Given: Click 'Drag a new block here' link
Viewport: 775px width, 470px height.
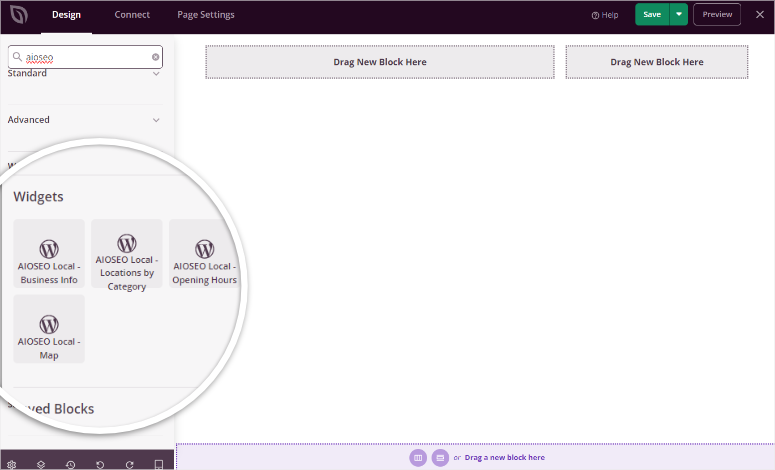Looking at the screenshot, I should coord(505,458).
